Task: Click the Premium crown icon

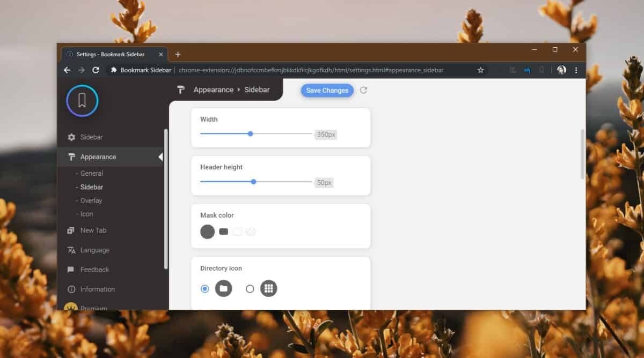Action: (70, 307)
